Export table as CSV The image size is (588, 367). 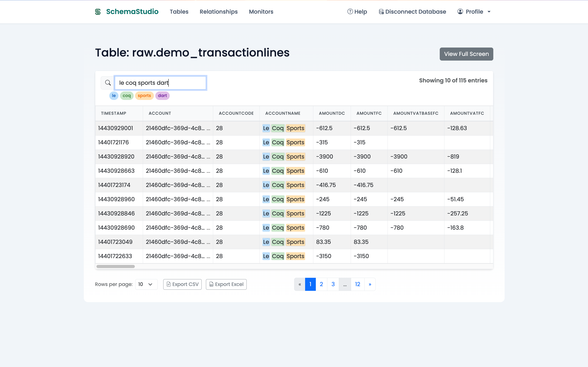click(x=182, y=284)
